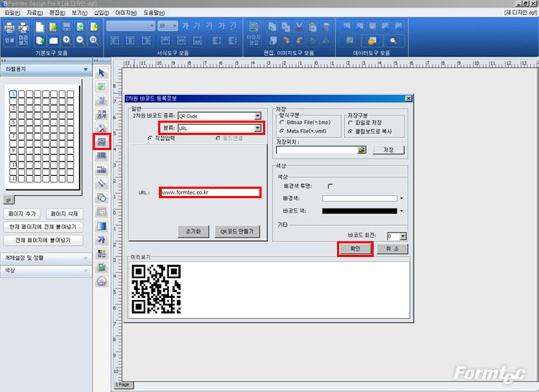Image resolution: width=539 pixels, height=392 pixels.
Task: Click the trash delete icon in toolbar
Action: click(x=326, y=27)
